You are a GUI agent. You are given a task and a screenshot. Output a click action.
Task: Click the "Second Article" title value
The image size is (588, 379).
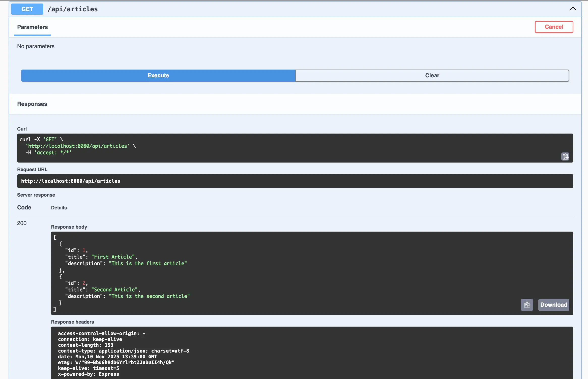(x=114, y=290)
